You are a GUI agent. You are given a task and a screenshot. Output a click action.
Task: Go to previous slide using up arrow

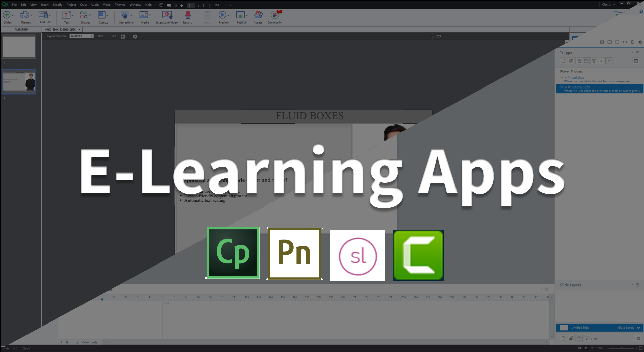(x=182, y=5)
